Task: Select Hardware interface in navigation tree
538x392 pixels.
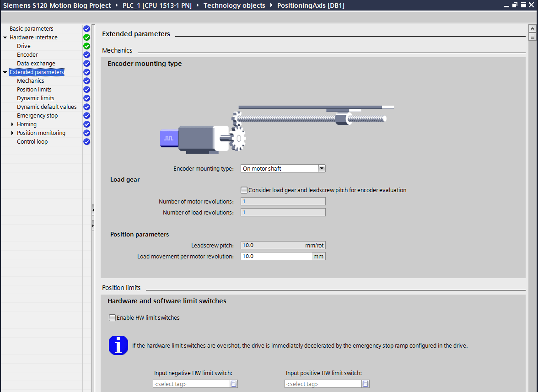Action: tap(34, 38)
